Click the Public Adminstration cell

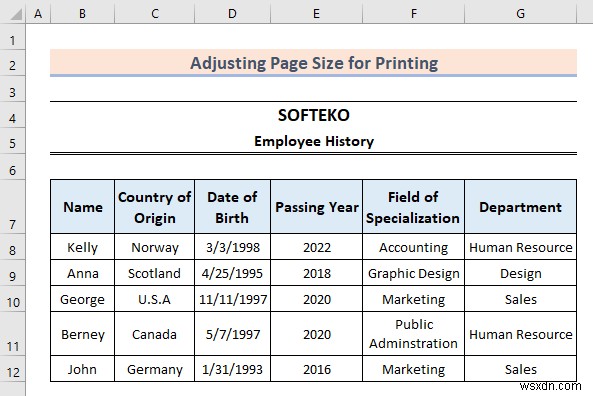[413, 334]
